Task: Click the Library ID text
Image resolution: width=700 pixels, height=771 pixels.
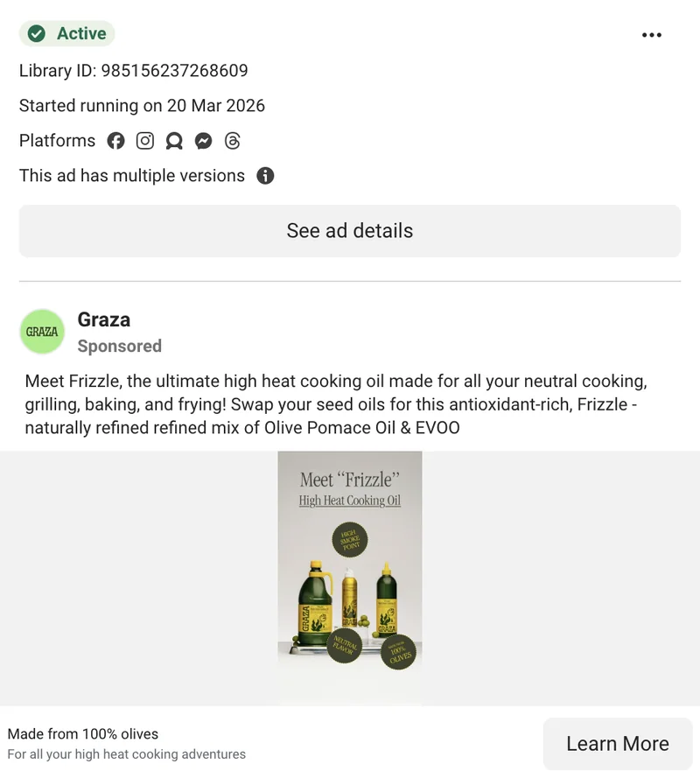Action: point(133,71)
